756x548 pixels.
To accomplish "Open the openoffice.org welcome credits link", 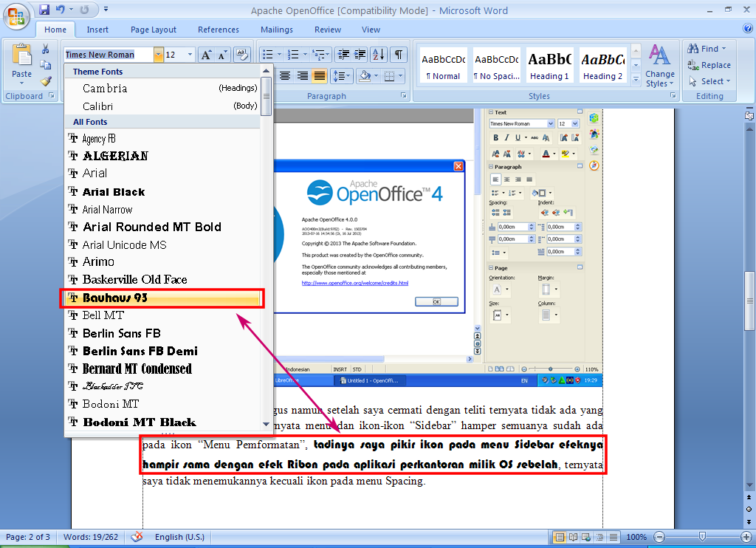I will (354, 281).
